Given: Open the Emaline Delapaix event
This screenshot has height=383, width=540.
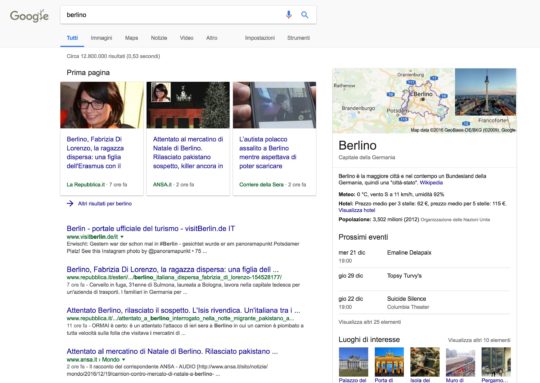Looking at the screenshot, I should pos(409,252).
